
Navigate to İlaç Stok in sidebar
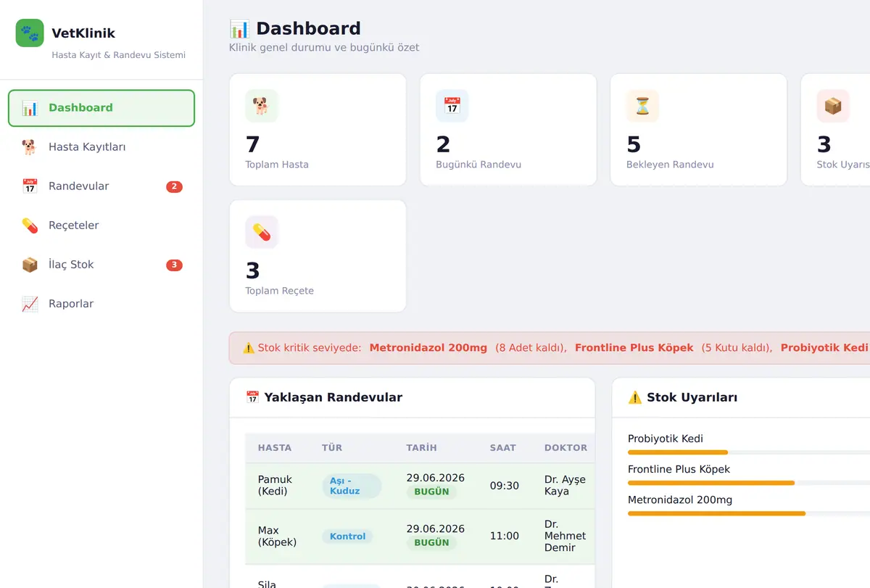(101, 265)
